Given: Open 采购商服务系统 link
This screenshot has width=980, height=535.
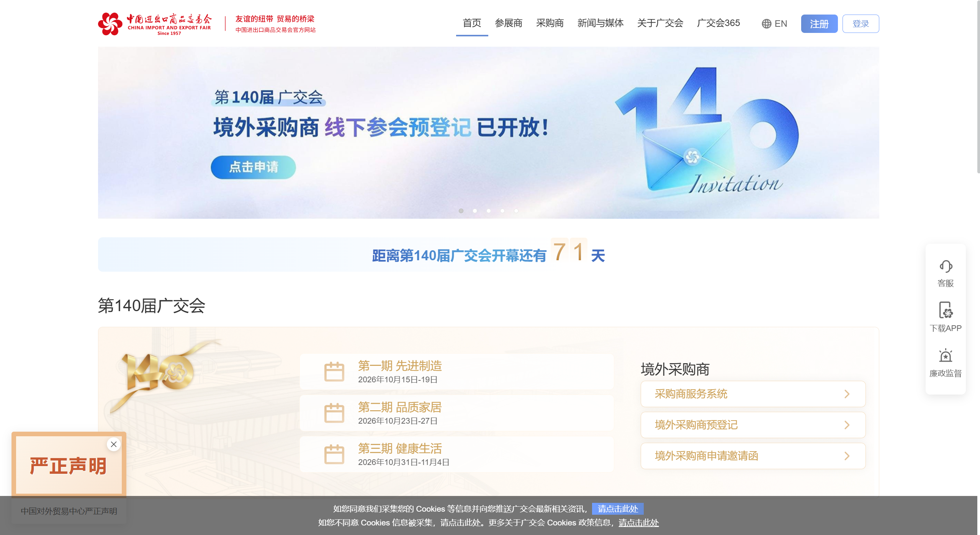Looking at the screenshot, I should [753, 394].
